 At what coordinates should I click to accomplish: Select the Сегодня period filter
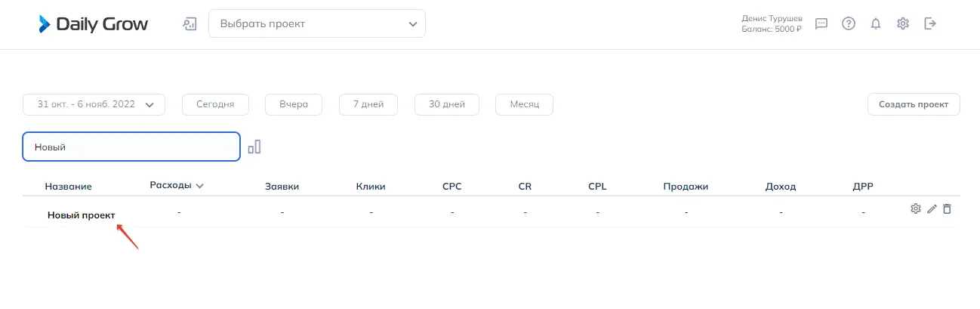pos(215,104)
